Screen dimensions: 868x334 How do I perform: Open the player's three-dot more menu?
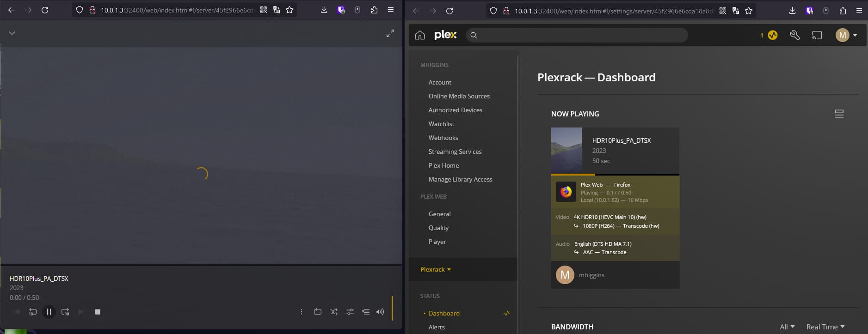(302, 312)
